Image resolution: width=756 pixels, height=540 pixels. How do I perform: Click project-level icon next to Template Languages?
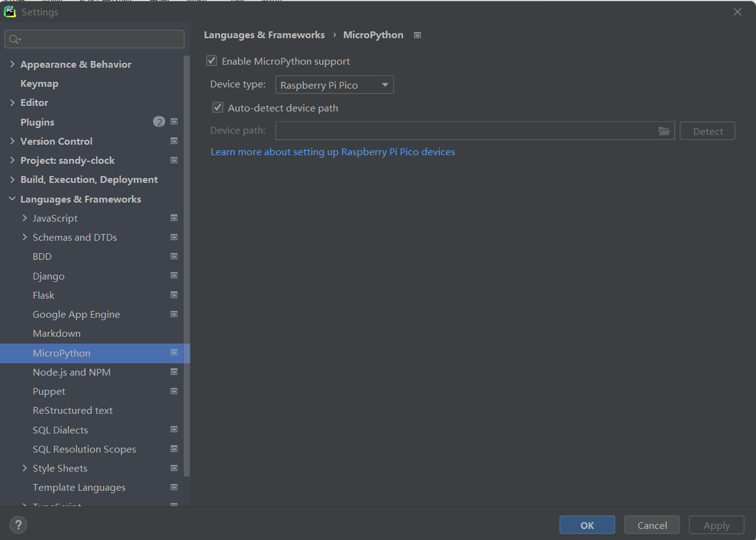174,487
